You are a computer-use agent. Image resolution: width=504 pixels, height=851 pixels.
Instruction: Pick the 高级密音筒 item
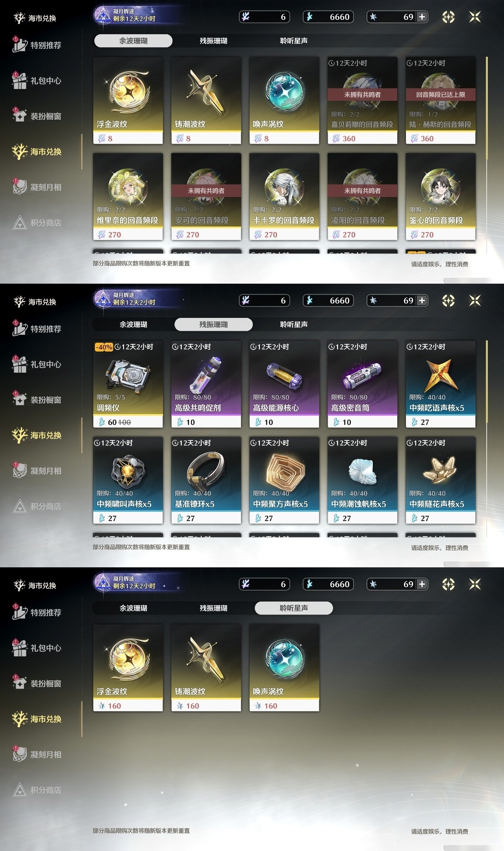coord(362,384)
